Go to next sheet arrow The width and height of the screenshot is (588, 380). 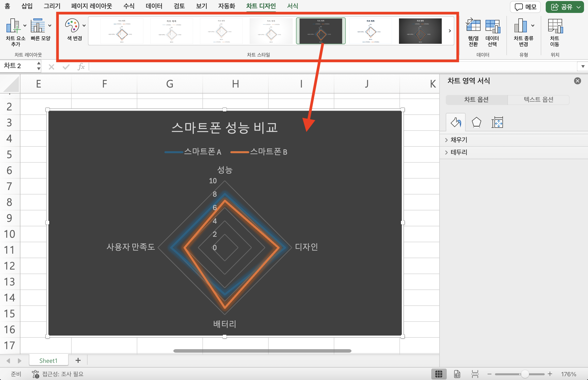pos(19,361)
